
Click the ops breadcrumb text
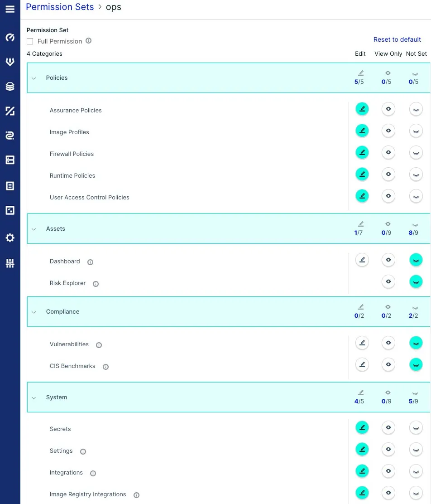pos(114,7)
